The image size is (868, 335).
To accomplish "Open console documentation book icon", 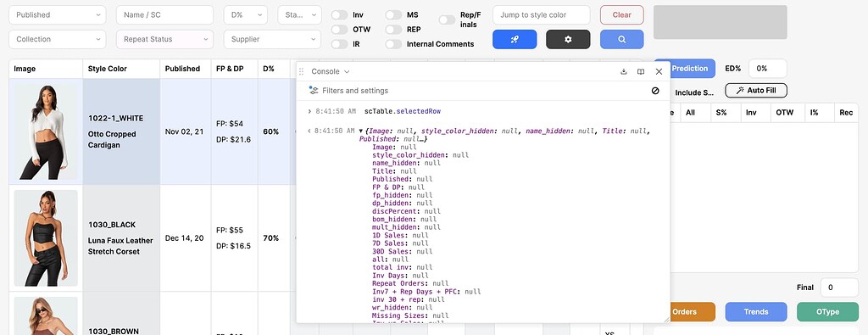I will [x=641, y=71].
